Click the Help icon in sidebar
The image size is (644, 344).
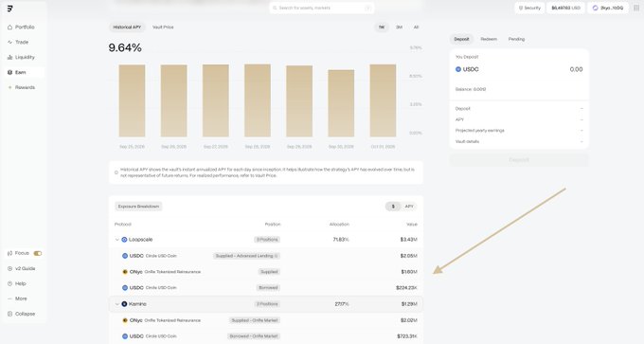tap(9, 283)
